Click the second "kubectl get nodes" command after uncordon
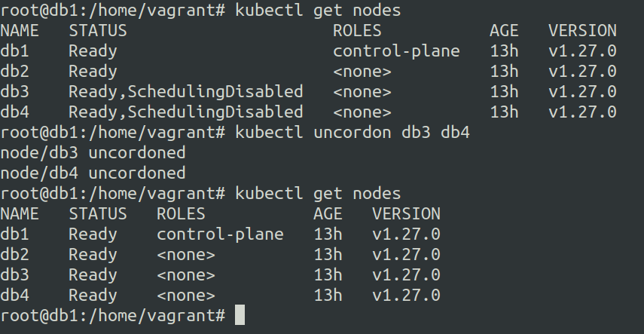 pyautogui.click(x=318, y=194)
